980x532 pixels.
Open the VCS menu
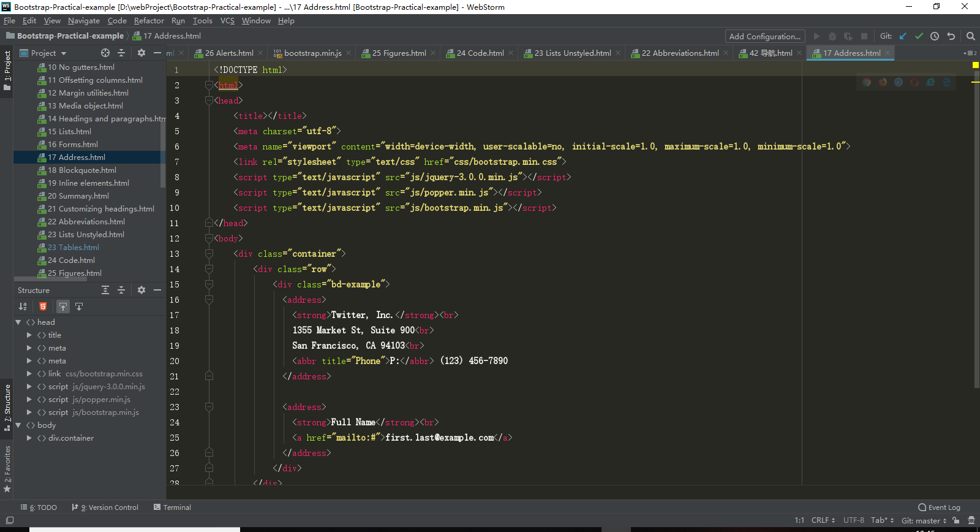click(227, 21)
